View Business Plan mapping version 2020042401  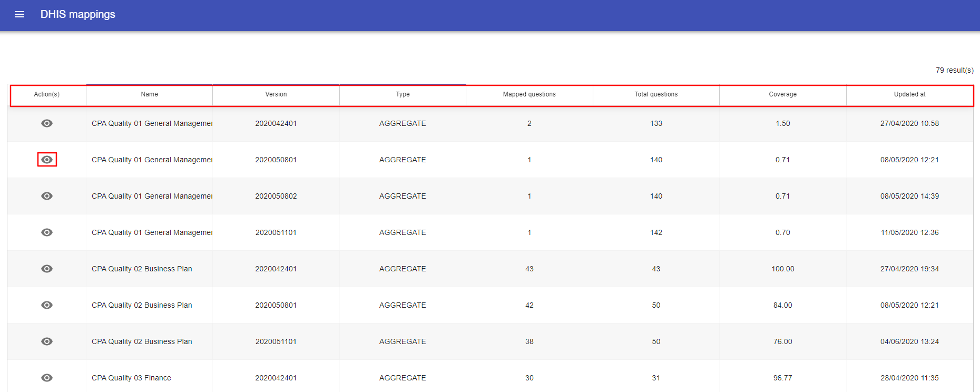(x=47, y=269)
